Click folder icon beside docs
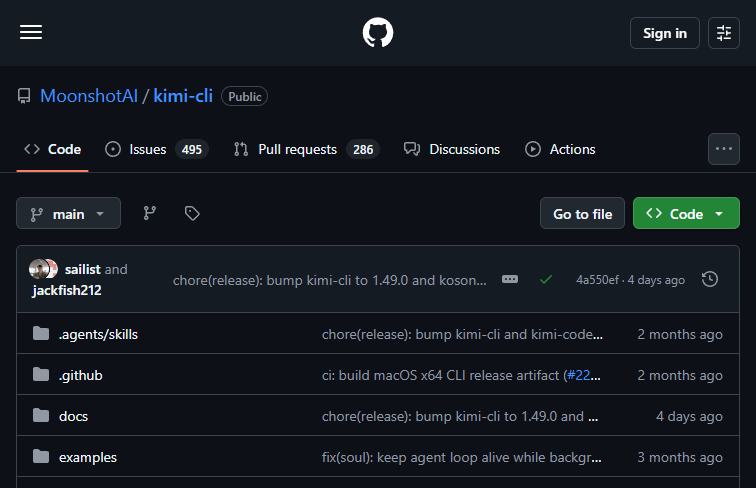The height and width of the screenshot is (488, 756). tap(41, 415)
